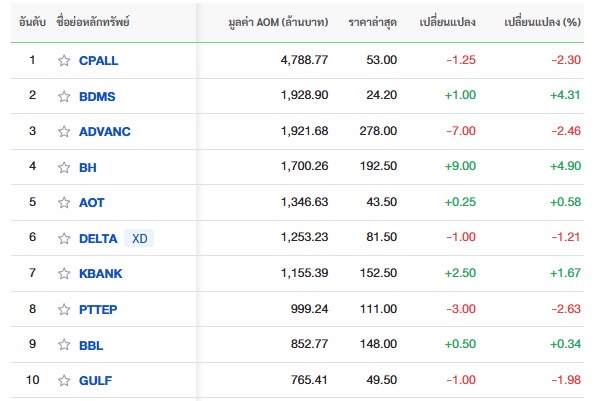
Task: Open the BDMS stock symbol link
Action: pyautogui.click(x=97, y=96)
